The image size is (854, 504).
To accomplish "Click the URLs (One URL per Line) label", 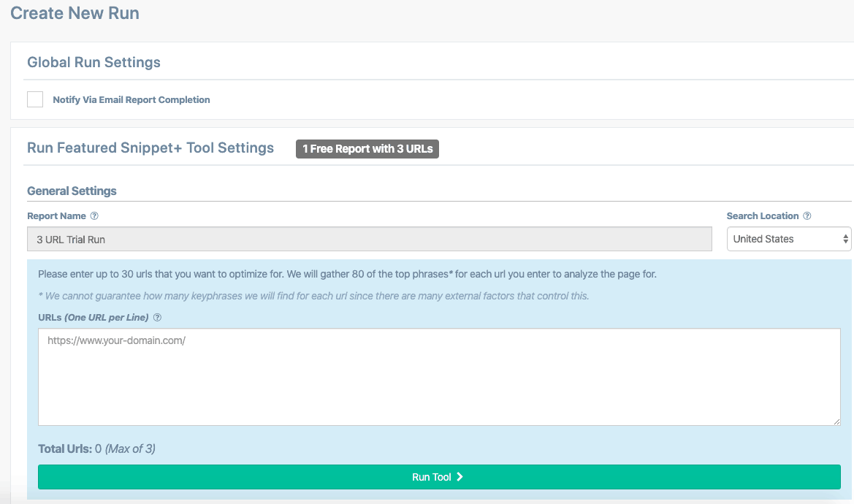I will click(x=93, y=317).
